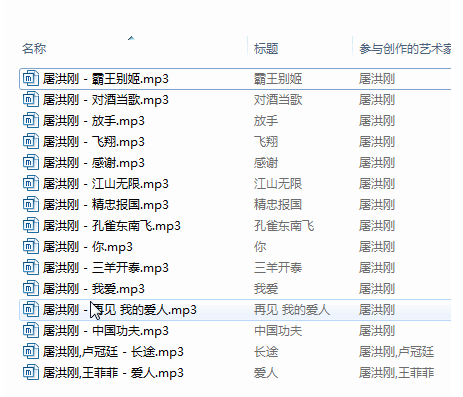The image size is (463, 397).
Task: Toggle the sort arrow above 名称 column
Action: 131,38
